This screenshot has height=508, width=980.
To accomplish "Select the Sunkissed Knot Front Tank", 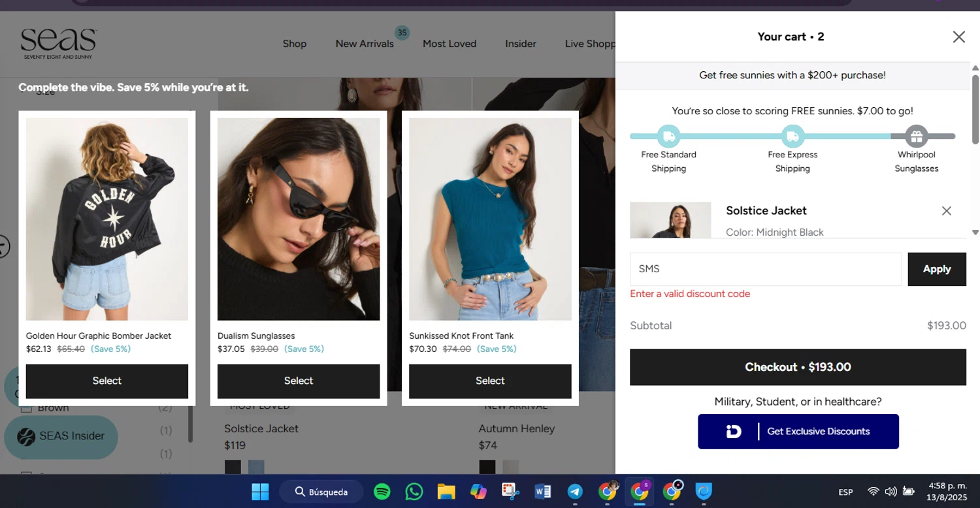I will click(490, 381).
